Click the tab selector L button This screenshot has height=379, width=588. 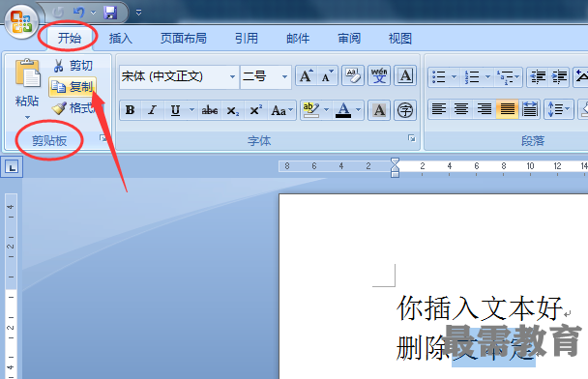12,167
